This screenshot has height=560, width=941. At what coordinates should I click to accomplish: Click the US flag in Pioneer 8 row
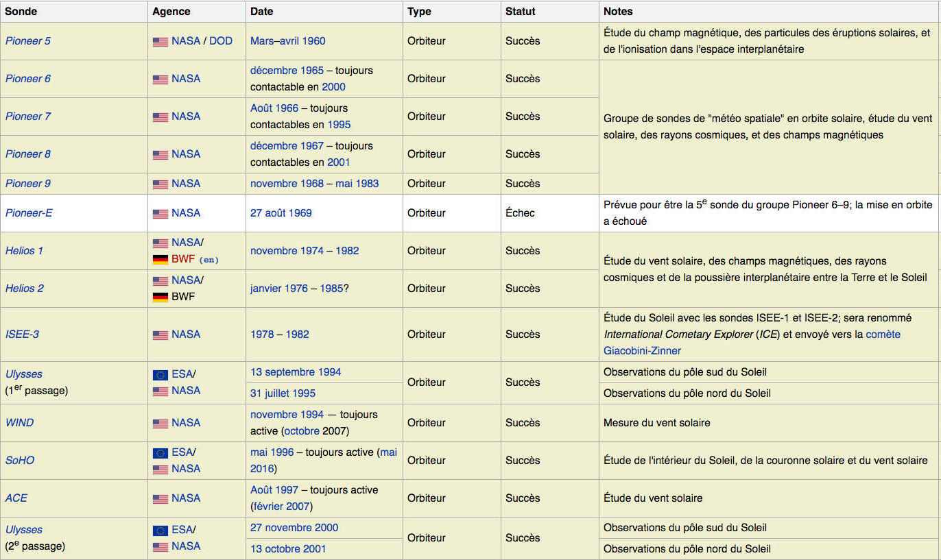point(160,155)
